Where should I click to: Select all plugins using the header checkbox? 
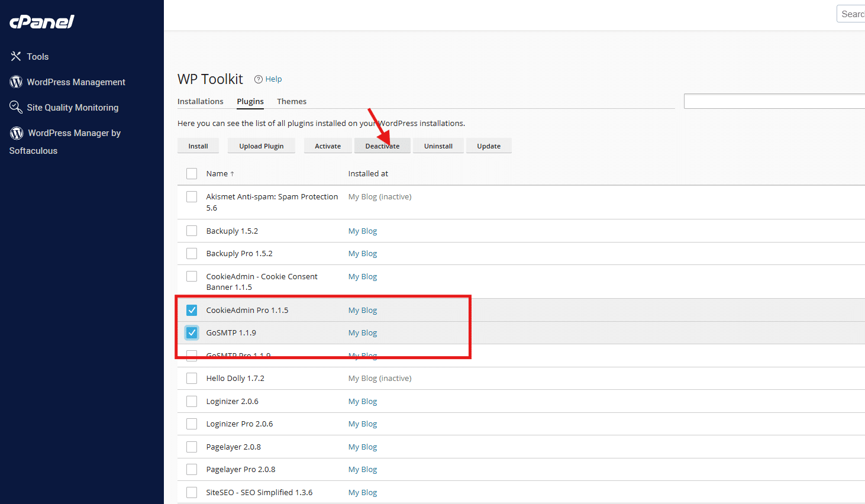(191, 173)
